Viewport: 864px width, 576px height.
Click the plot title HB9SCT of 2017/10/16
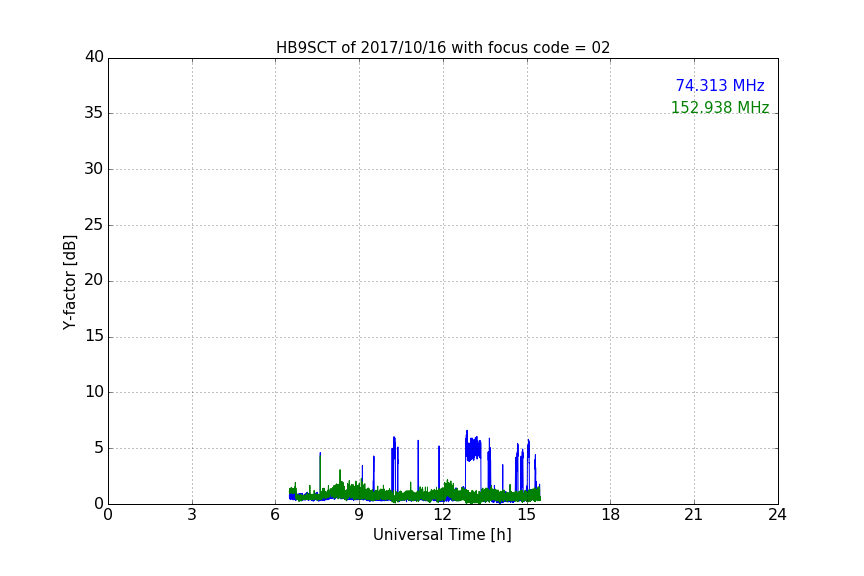pos(443,48)
